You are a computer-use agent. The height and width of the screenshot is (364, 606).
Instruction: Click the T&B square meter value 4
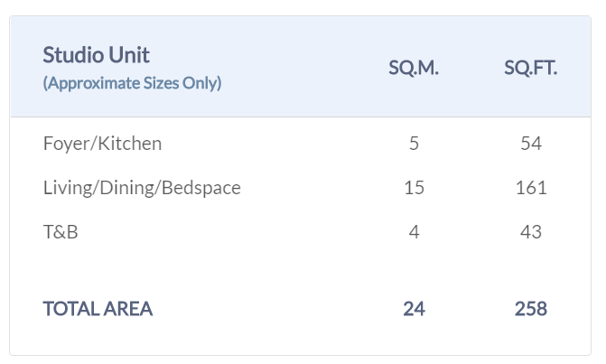tap(414, 232)
